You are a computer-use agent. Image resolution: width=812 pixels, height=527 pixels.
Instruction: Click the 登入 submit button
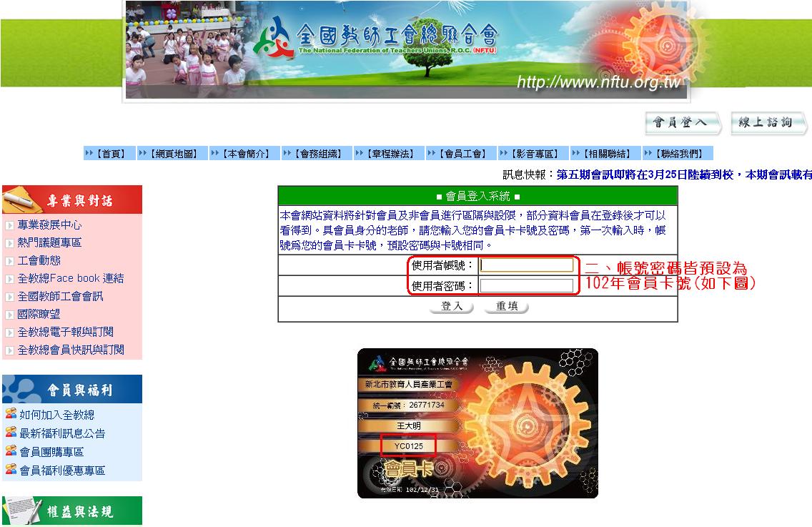tap(452, 306)
